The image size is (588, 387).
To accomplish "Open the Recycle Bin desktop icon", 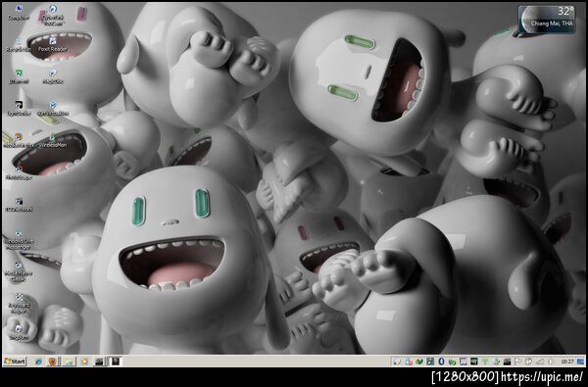I will 18,44.
